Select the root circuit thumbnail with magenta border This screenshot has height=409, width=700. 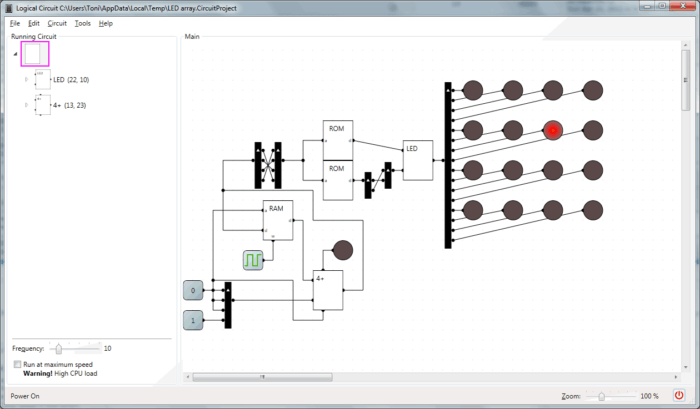tap(35, 54)
